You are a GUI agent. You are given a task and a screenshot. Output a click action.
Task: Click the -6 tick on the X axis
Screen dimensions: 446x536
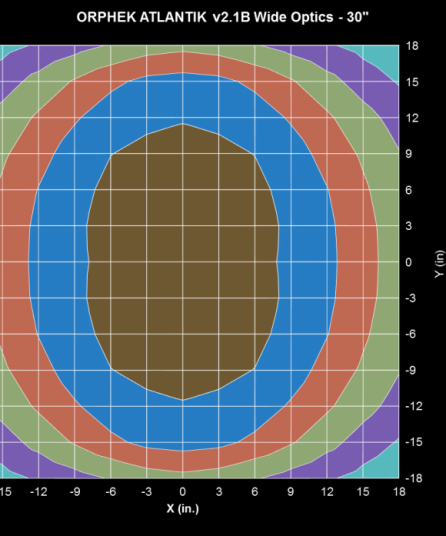[x=111, y=492]
